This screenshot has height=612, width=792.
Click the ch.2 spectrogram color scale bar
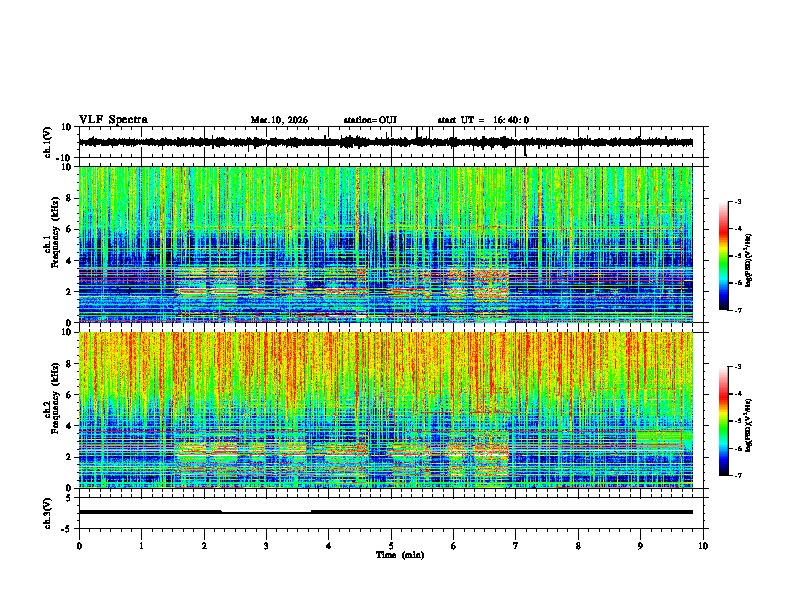724,421
